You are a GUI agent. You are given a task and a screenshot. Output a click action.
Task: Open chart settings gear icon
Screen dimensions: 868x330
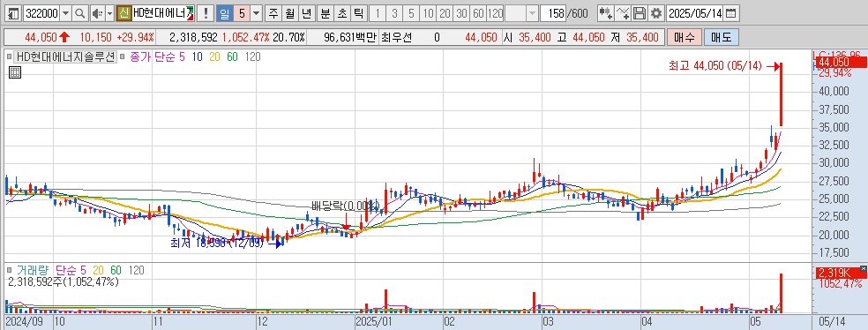pos(656,12)
